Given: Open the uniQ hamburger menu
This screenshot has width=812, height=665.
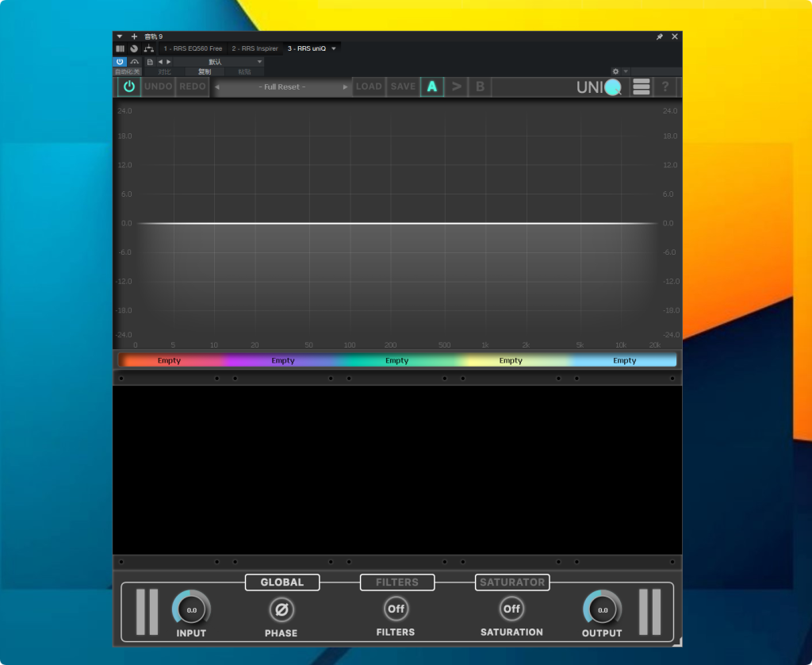Looking at the screenshot, I should point(641,86).
